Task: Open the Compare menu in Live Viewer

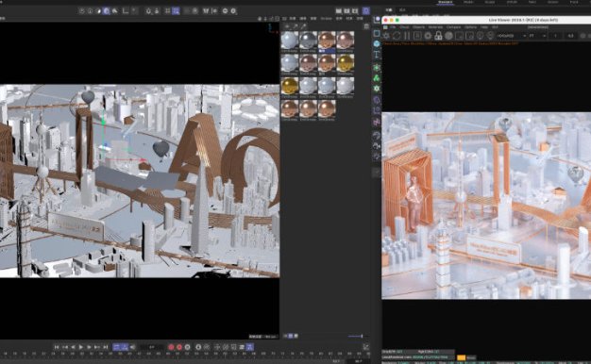Action: pyautogui.click(x=454, y=27)
